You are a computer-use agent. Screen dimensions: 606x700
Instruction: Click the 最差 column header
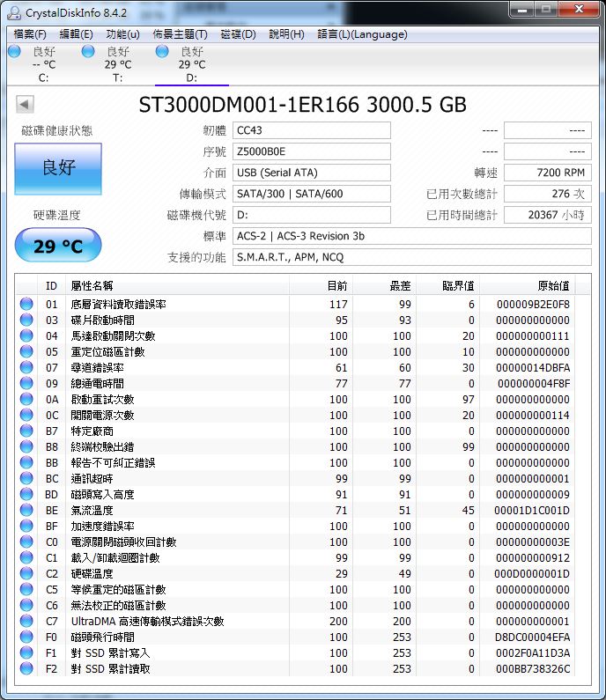[x=385, y=285]
